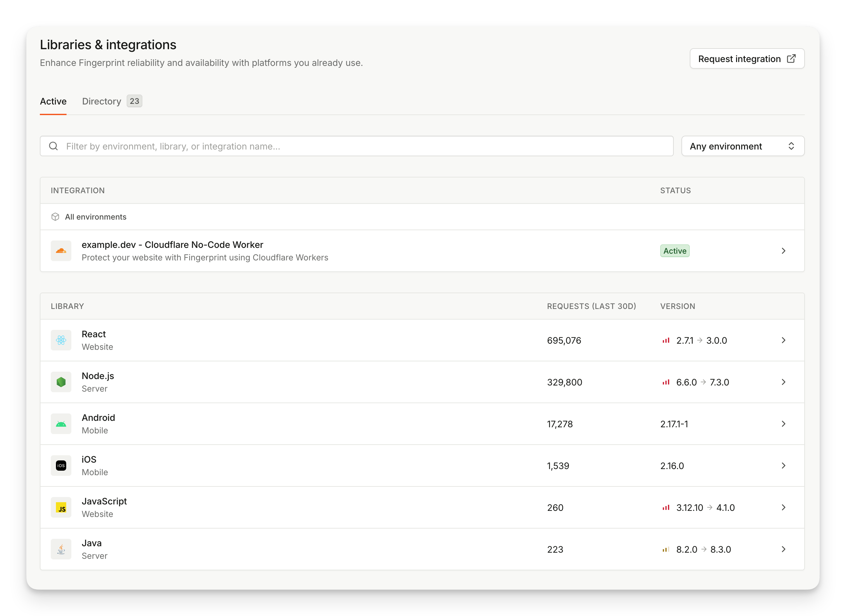Click the yellow bars icon in Java row

coord(666,549)
